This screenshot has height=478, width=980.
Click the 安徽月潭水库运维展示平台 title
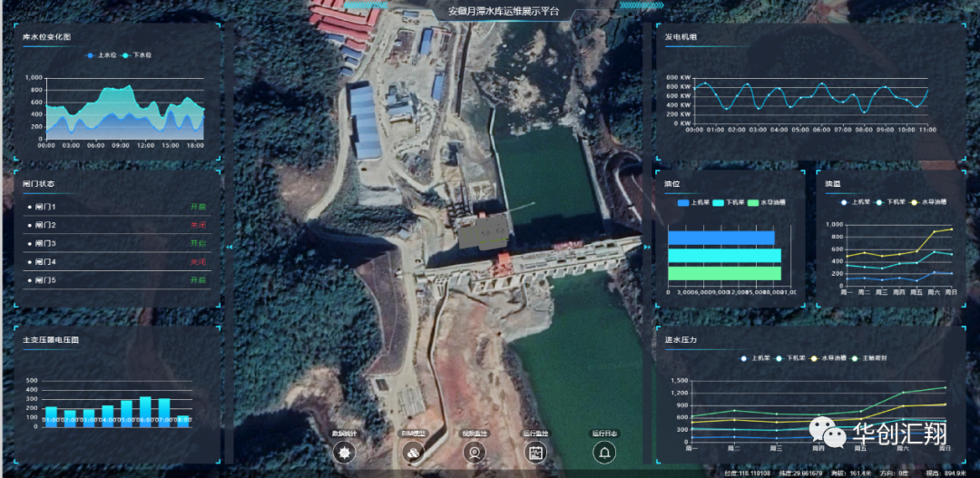(504, 12)
